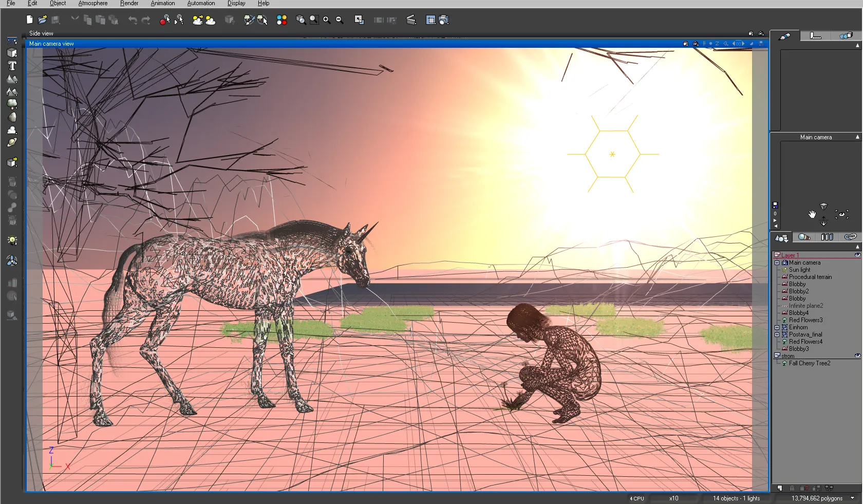Expand the Main camera tree node

(777, 263)
